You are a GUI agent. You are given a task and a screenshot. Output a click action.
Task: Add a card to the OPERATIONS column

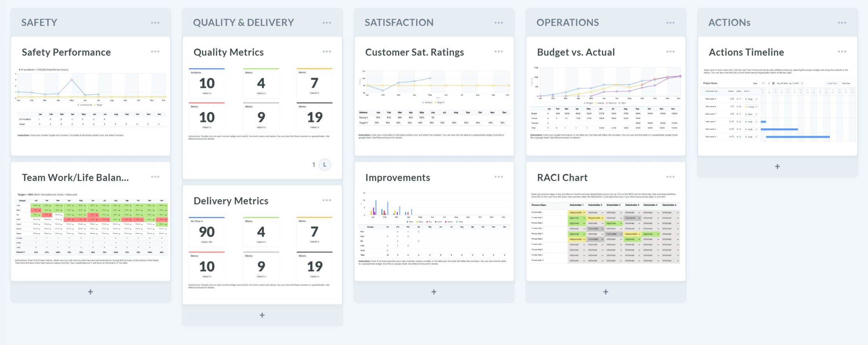tap(605, 292)
